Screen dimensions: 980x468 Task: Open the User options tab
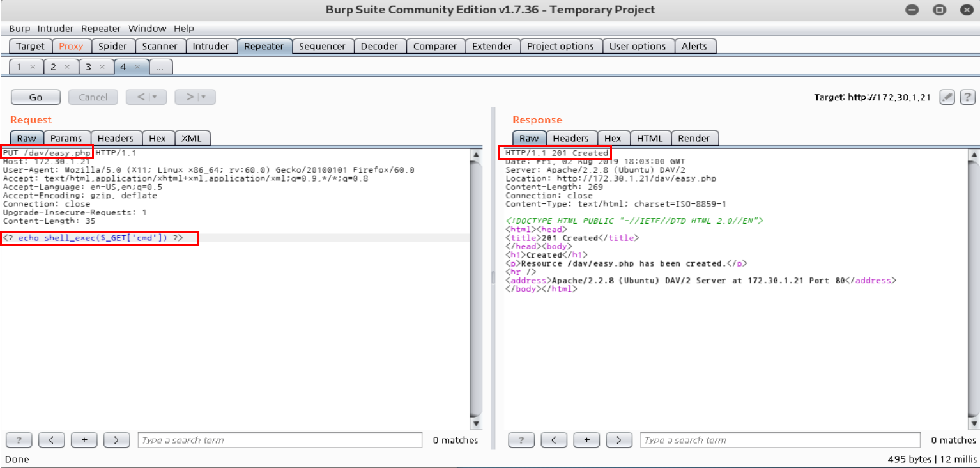point(638,46)
